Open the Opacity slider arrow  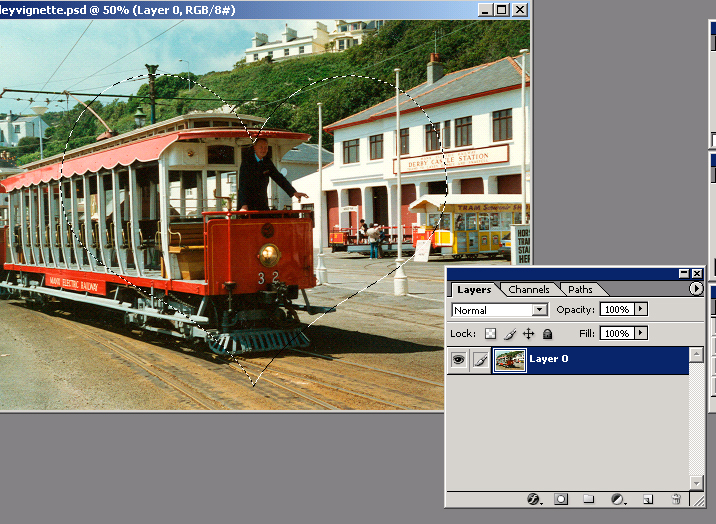(641, 309)
